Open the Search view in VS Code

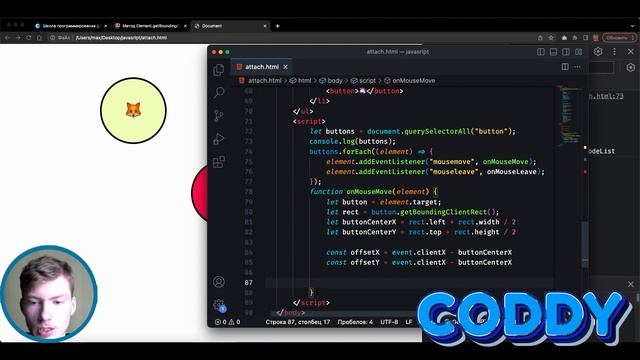click(x=219, y=93)
